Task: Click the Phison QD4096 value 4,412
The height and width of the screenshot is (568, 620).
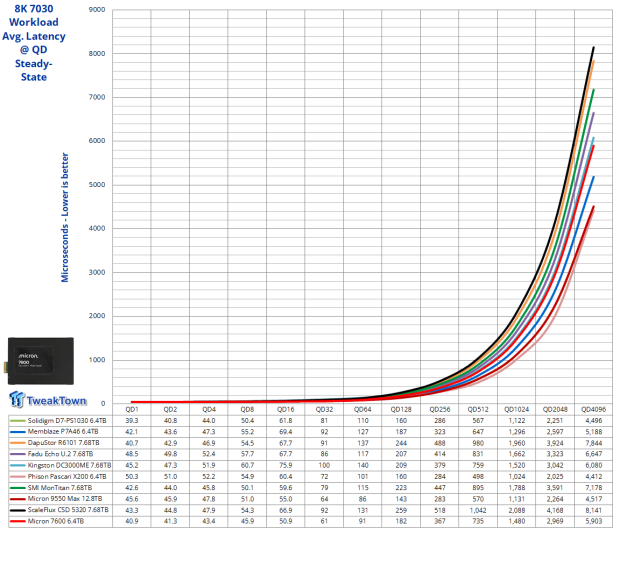Action: 594,477
